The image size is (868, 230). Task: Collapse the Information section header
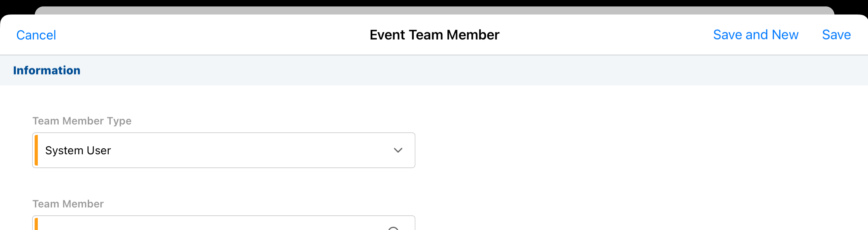(x=434, y=70)
